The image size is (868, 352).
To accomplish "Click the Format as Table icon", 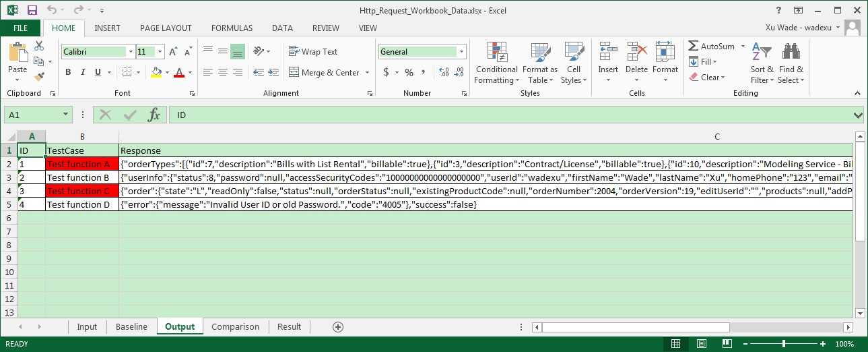I will pyautogui.click(x=540, y=63).
